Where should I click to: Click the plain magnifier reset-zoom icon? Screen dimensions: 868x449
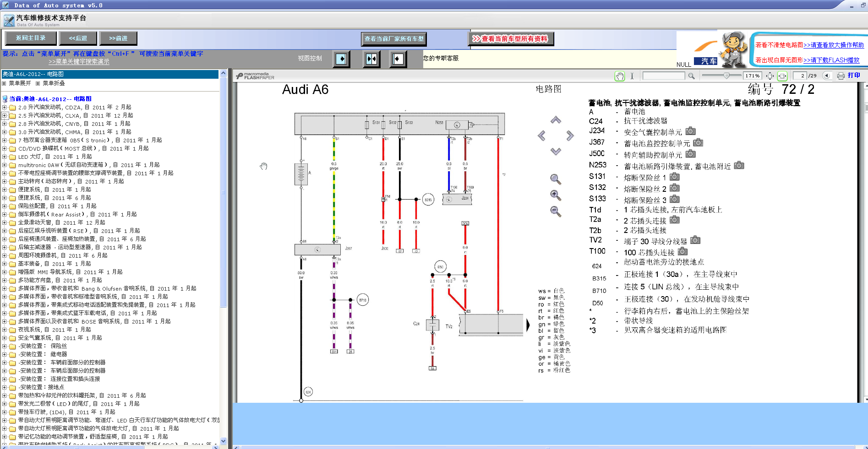(x=556, y=179)
